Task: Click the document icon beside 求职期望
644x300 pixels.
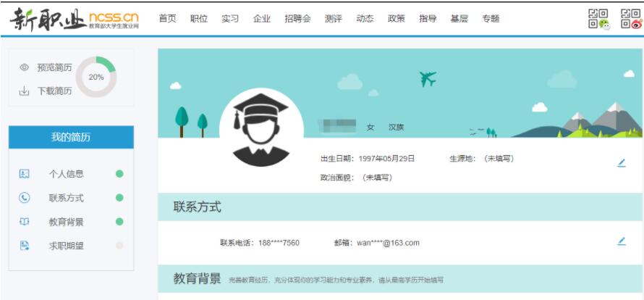Action: pyautogui.click(x=24, y=246)
